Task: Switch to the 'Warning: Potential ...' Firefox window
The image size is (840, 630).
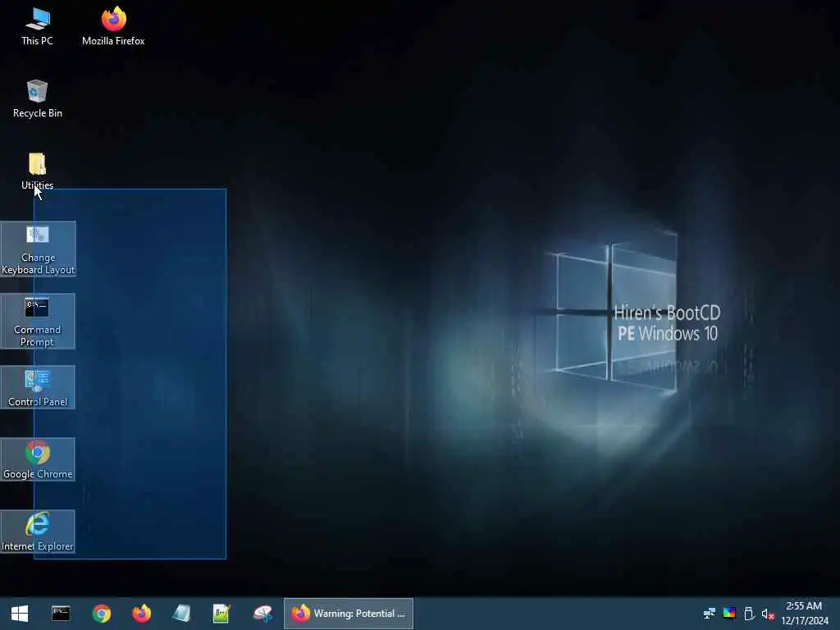Action: point(348,614)
